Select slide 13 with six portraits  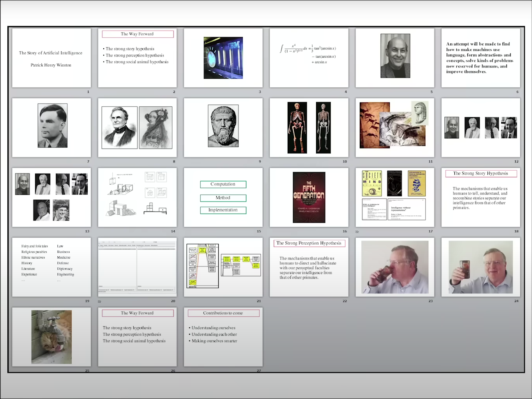[x=51, y=197]
